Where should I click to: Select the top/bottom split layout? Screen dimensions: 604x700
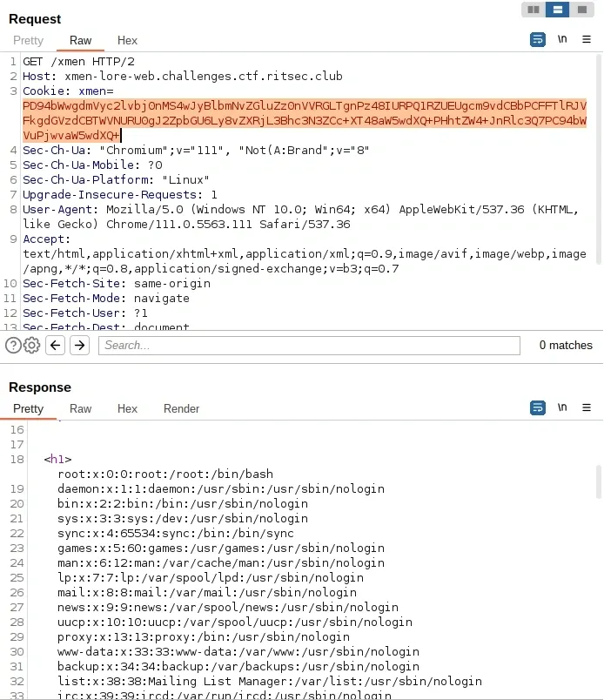click(x=559, y=10)
